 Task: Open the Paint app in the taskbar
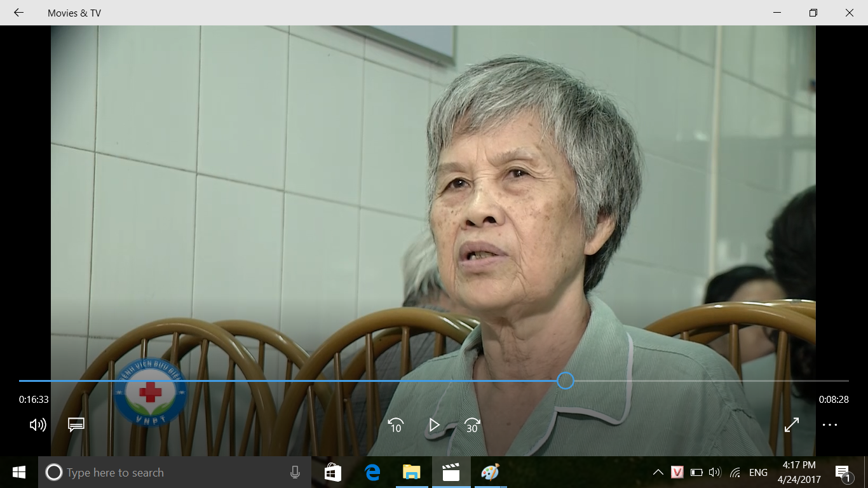coord(490,472)
